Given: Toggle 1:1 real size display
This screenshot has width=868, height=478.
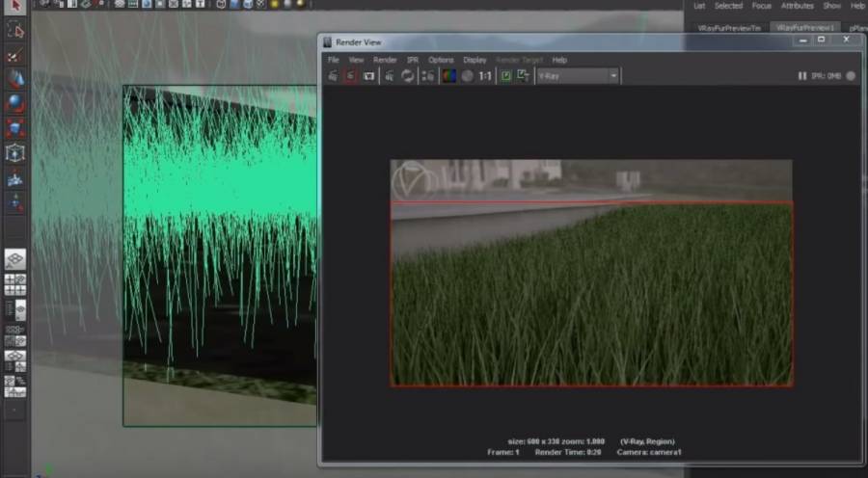Looking at the screenshot, I should tap(485, 76).
